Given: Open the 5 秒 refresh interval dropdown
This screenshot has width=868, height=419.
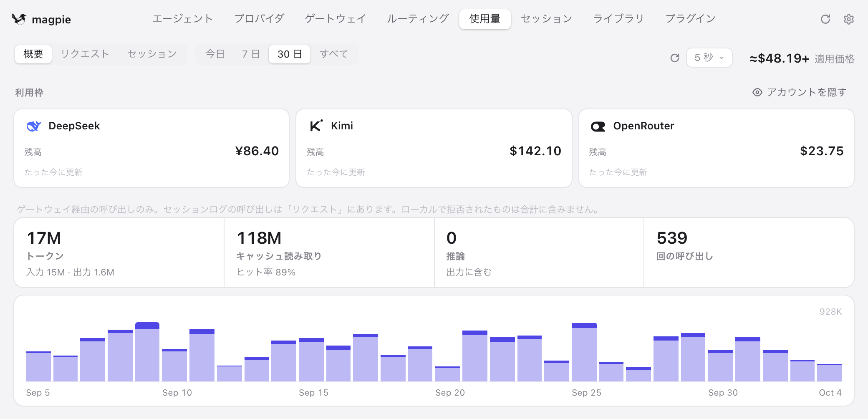Looking at the screenshot, I should 709,58.
